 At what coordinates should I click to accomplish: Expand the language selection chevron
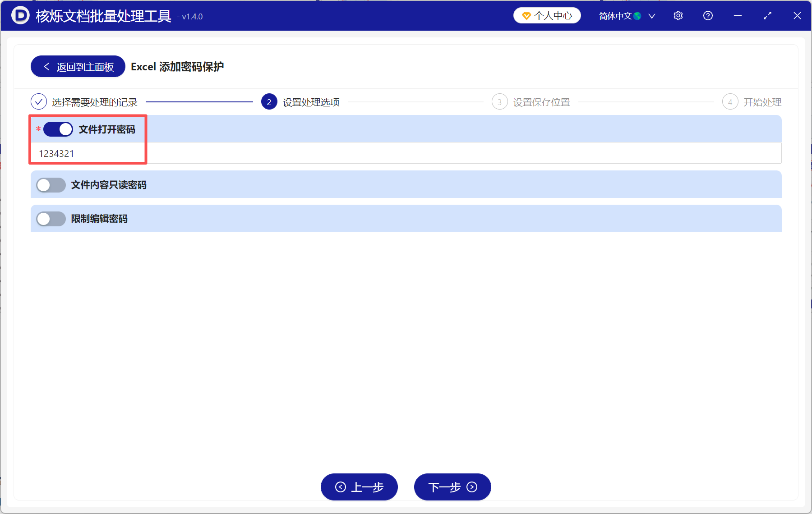[x=651, y=16]
